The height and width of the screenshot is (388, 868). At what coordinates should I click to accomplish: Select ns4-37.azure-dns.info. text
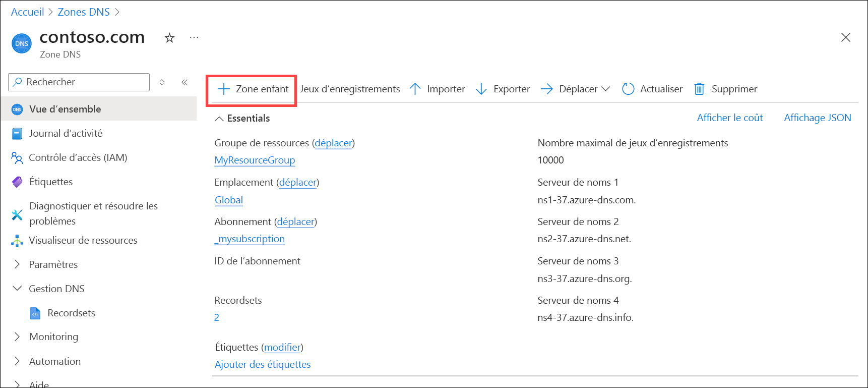coord(586,317)
